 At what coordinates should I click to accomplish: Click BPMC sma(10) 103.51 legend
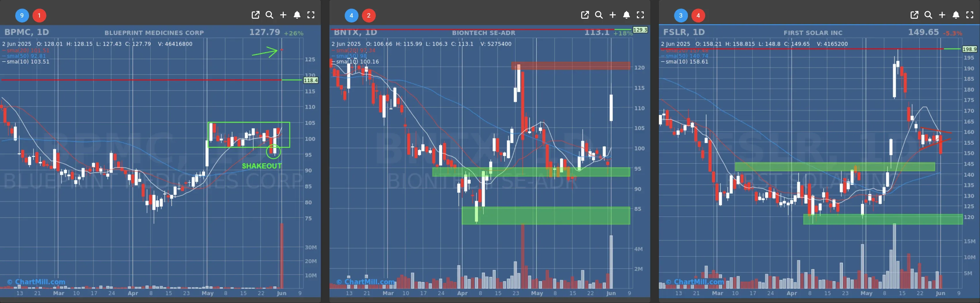(x=26, y=62)
